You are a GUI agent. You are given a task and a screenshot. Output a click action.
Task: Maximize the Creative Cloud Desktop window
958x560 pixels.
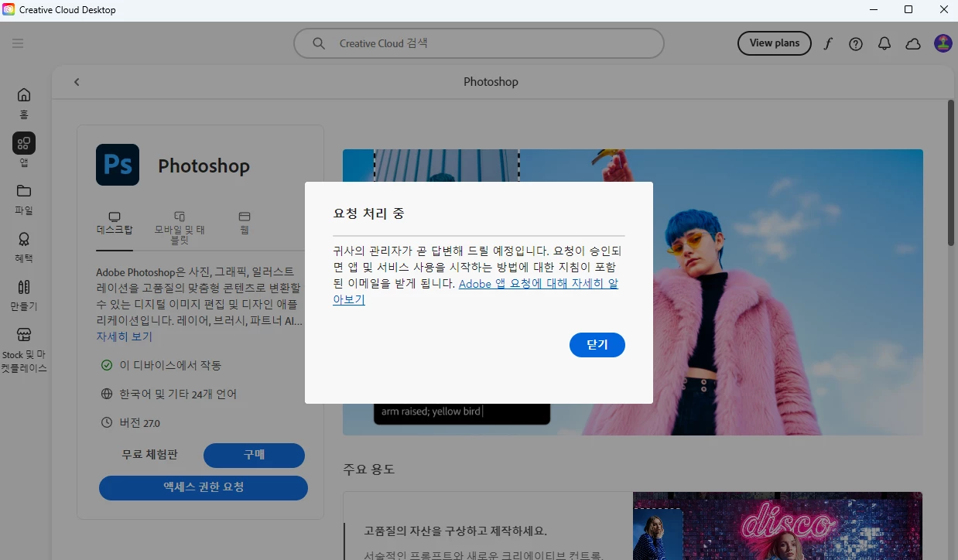tap(908, 9)
